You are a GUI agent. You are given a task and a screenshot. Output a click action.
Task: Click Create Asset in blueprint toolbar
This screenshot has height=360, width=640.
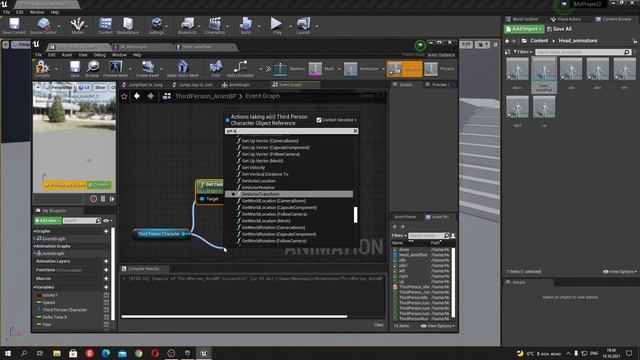(147, 69)
